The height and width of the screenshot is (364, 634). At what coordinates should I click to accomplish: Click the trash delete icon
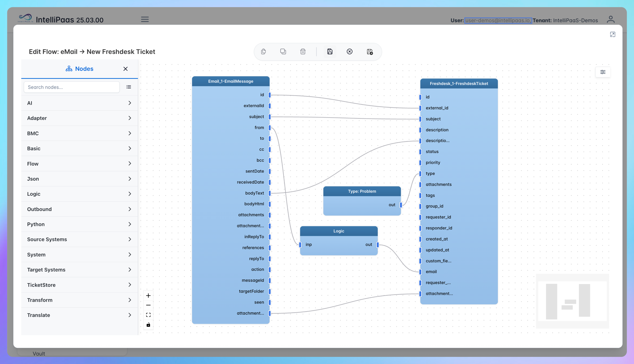pyautogui.click(x=303, y=51)
